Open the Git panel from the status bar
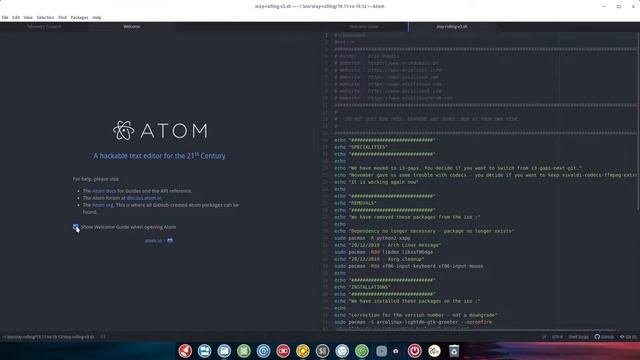Image resolution: width=640 pixels, height=360 pixels. point(628,337)
